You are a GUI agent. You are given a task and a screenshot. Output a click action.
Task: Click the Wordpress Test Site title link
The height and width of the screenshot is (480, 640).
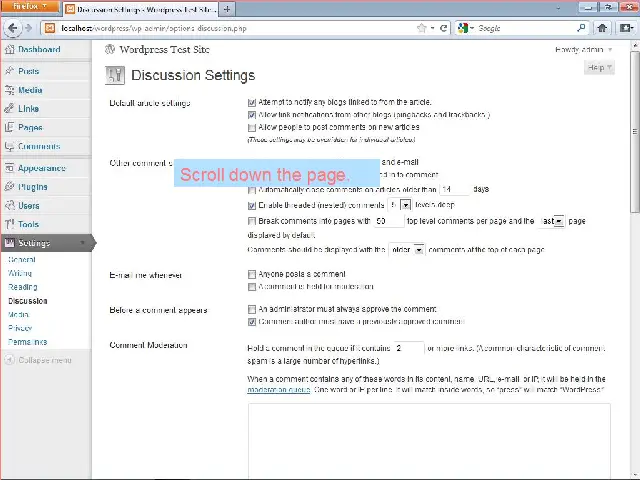tap(164, 50)
